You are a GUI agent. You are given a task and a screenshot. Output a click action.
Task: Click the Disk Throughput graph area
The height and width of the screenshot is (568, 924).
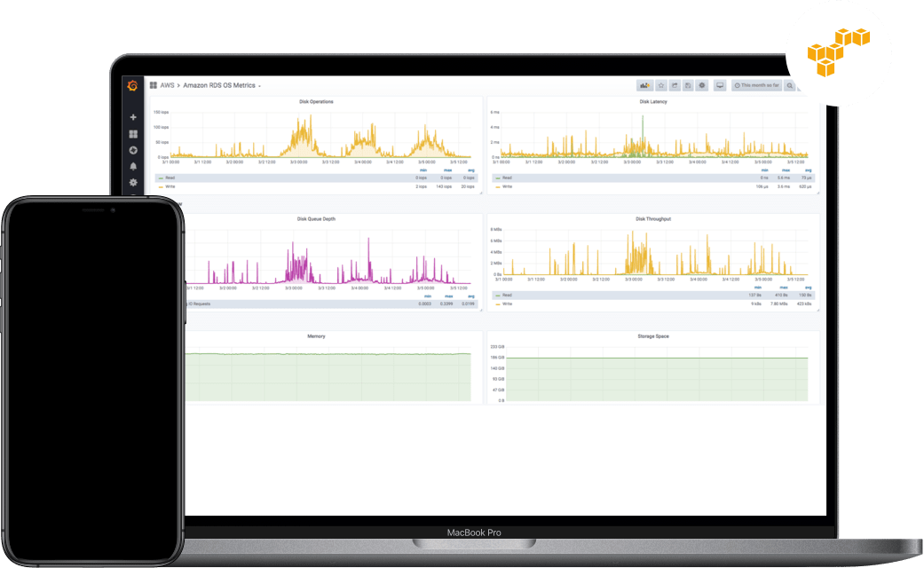point(654,252)
